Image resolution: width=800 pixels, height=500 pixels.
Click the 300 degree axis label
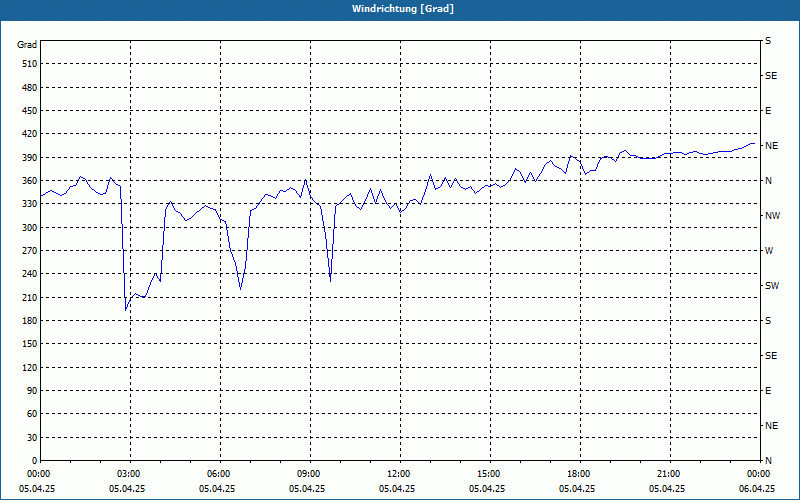(30, 227)
